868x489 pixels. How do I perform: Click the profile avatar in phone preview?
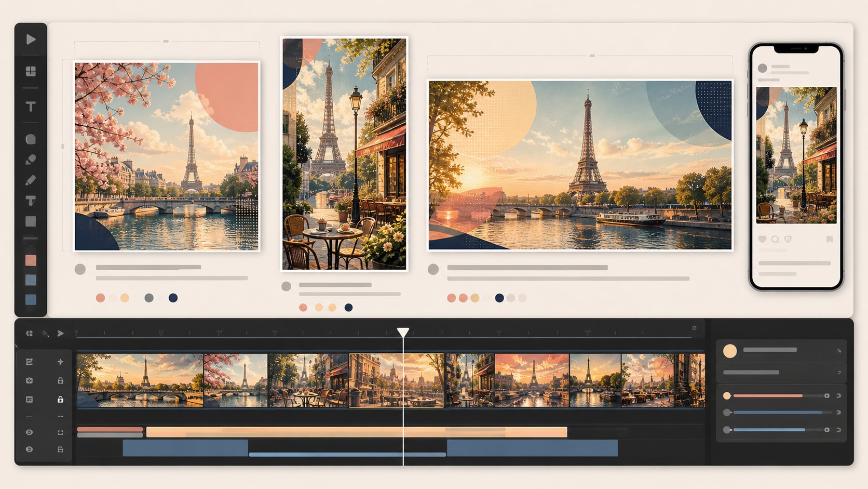(763, 68)
